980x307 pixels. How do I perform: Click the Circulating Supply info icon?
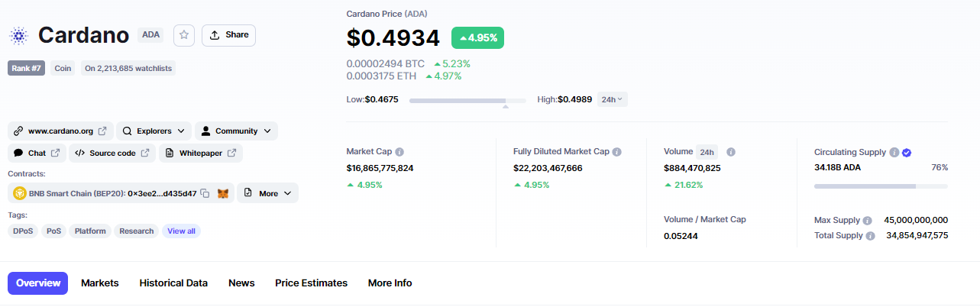894,152
